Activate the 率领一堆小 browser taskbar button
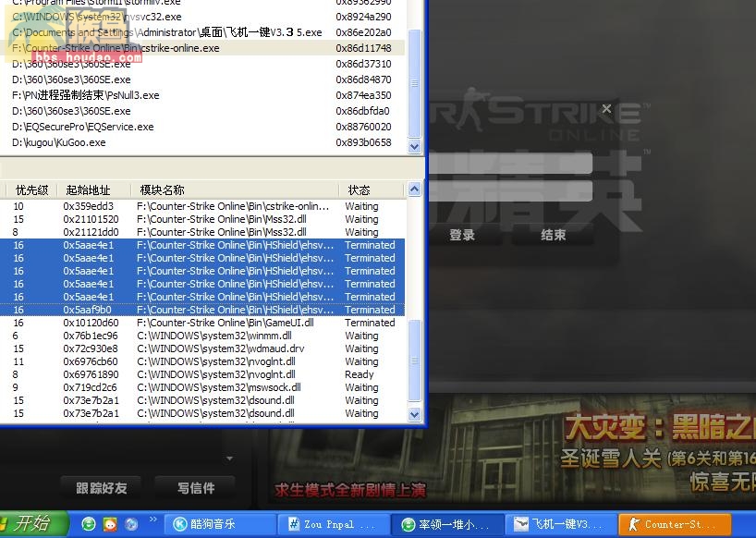Viewport: 756px width, 538px height. [447, 524]
